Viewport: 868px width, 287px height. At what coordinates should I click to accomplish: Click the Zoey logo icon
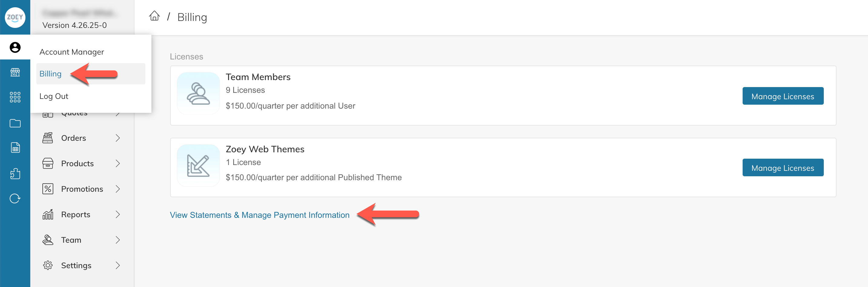point(15,17)
